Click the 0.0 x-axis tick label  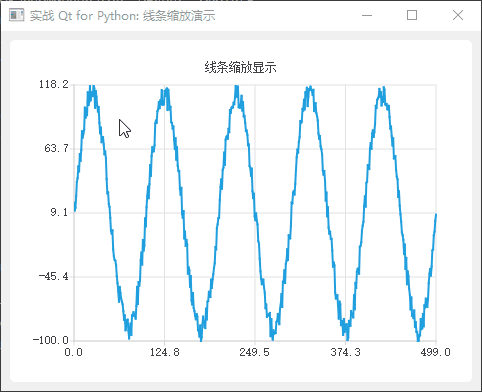click(73, 352)
